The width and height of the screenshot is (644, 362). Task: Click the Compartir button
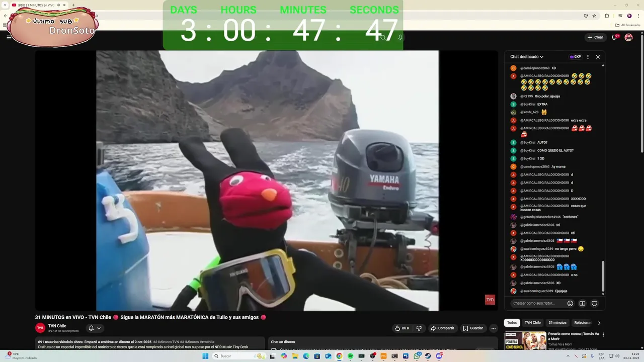point(442,328)
